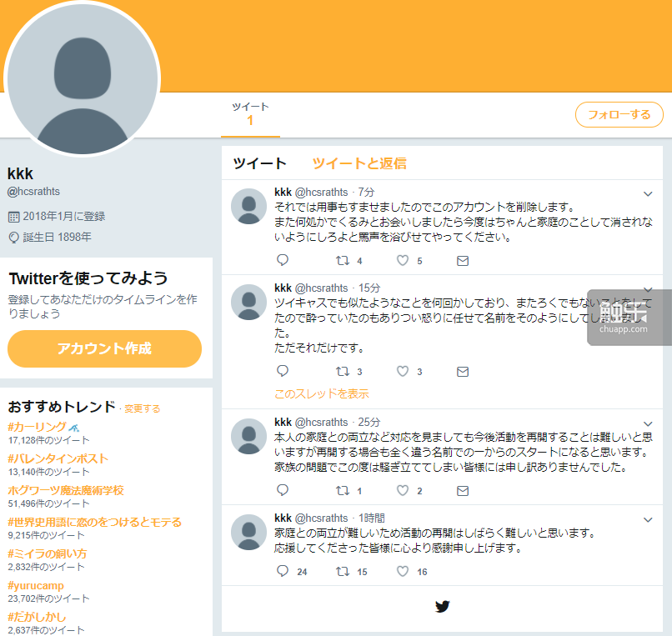Open the 7分 timestamp link
This screenshot has height=636, width=672.
coord(366,192)
